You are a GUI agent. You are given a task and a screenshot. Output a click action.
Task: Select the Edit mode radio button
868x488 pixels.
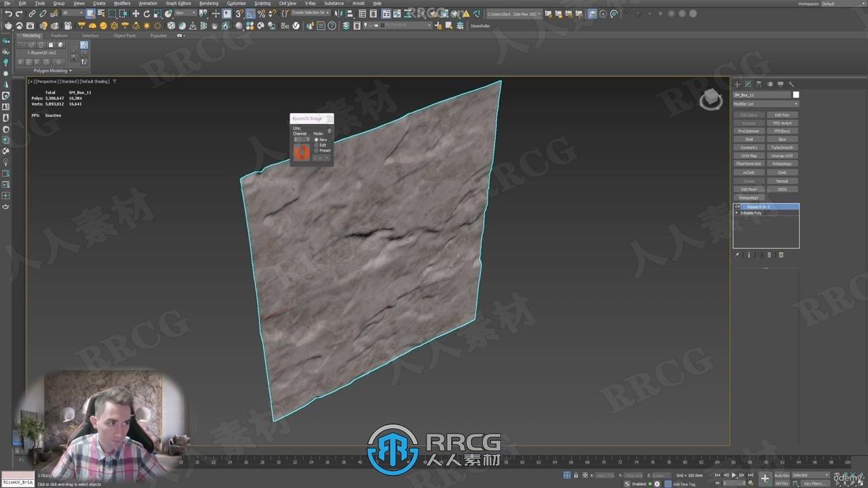tap(316, 145)
